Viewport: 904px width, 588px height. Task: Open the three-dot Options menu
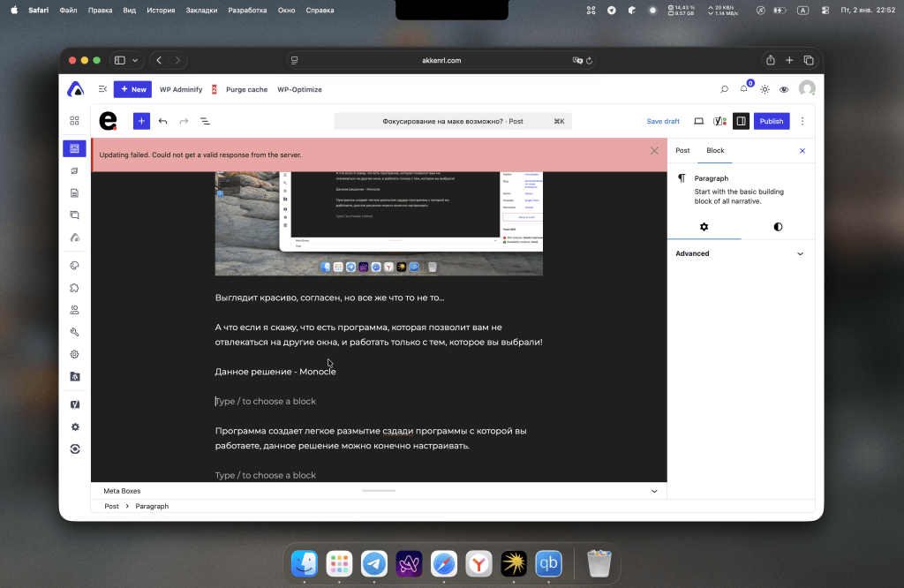point(802,121)
